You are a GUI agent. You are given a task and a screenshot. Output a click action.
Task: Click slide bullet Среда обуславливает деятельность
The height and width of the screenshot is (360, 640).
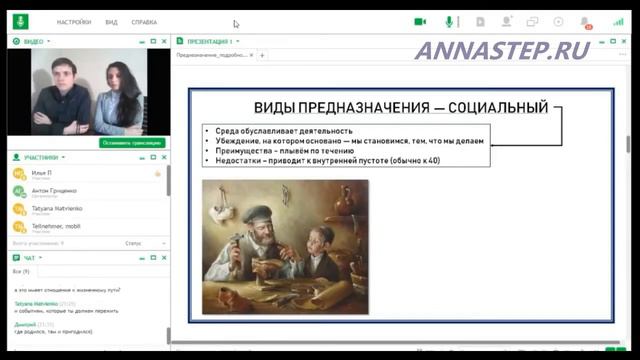(x=284, y=131)
